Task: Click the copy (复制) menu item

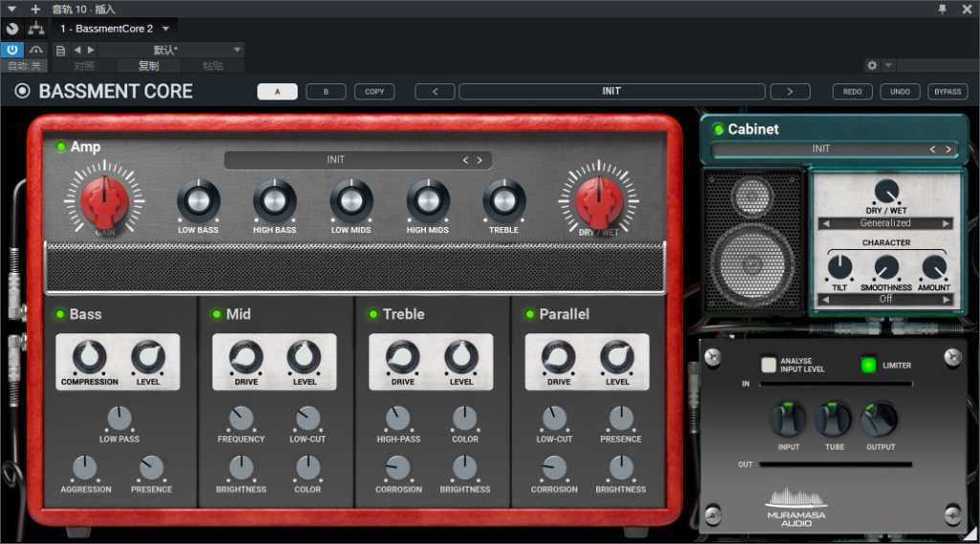Action: tap(148, 66)
